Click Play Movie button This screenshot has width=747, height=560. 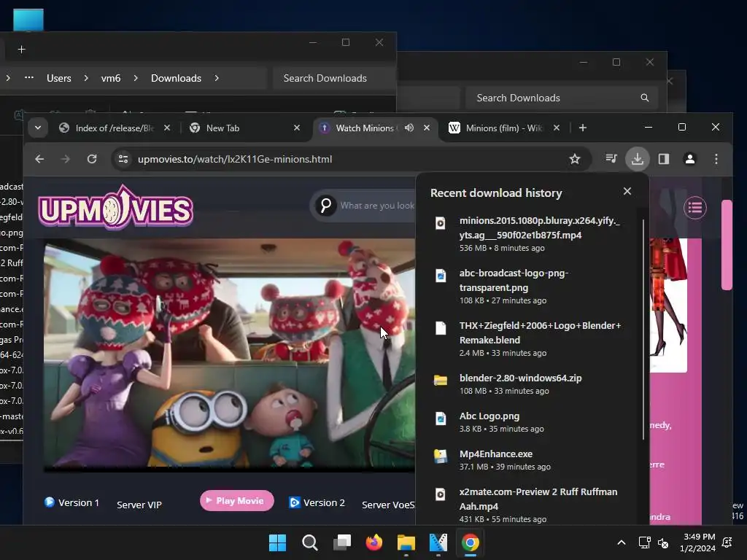(237, 500)
